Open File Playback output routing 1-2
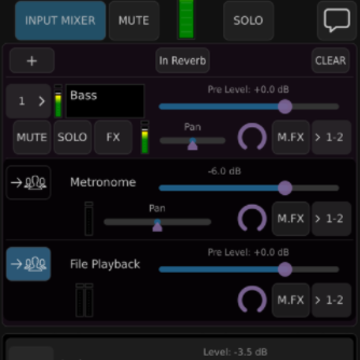Image resolution: width=360 pixels, height=360 pixels. point(331,300)
